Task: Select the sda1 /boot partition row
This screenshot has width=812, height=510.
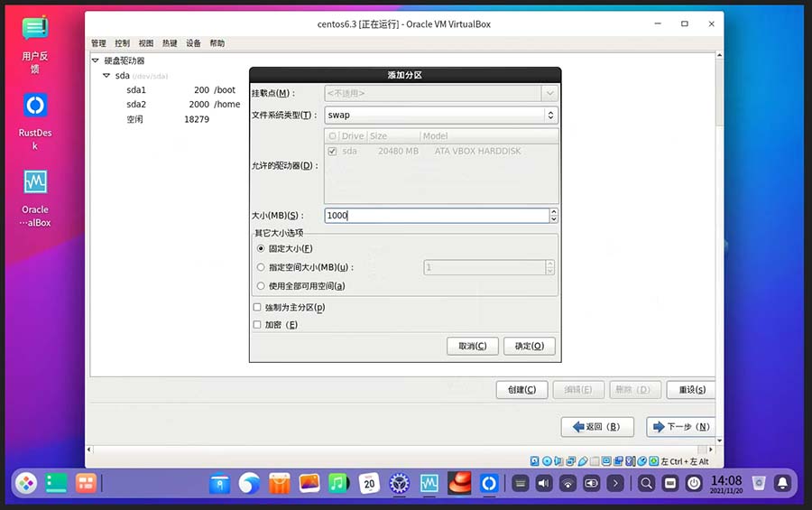Action: tap(181, 89)
